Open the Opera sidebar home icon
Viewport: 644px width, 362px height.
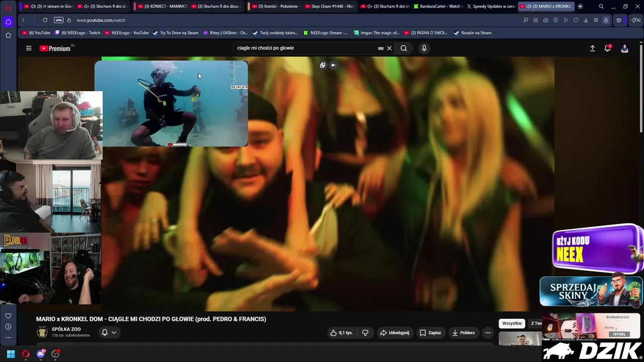tap(8, 22)
